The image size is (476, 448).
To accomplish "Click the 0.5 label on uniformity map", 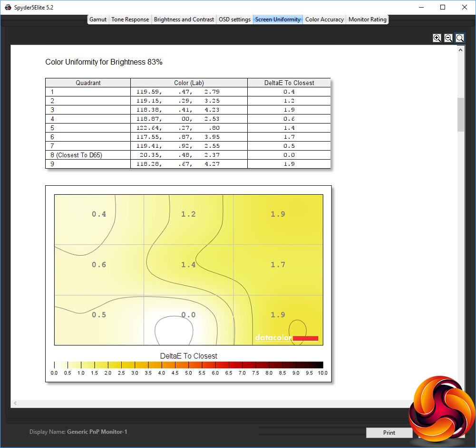I will (x=99, y=315).
